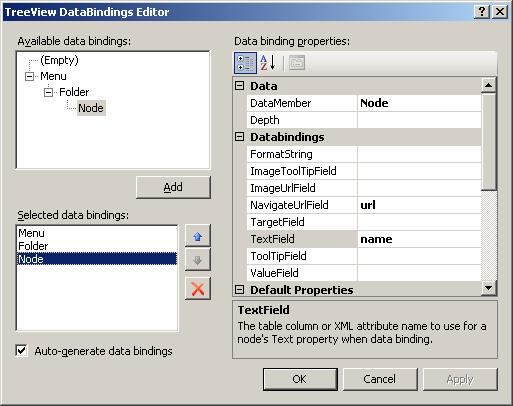Sort properties alphabetically with A-Z icon
This screenshot has height=406, width=513.
coord(268,63)
